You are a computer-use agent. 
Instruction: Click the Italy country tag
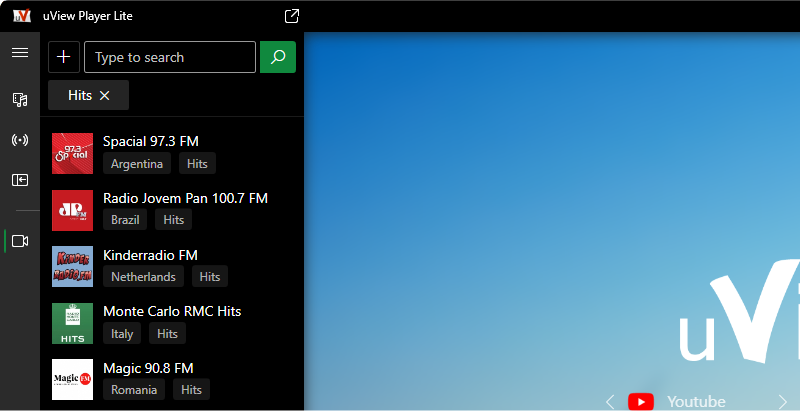pos(122,333)
